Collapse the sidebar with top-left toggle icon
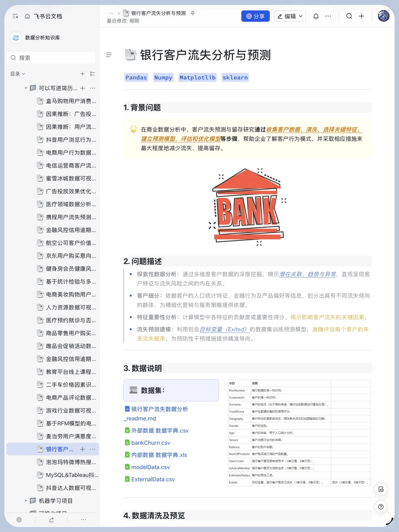The image size is (399, 532). 15,16
